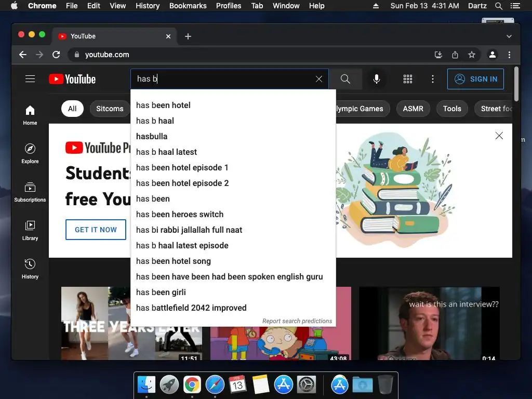Click the SIGN IN button
Screen dimensions: 532x399
[x=475, y=79]
